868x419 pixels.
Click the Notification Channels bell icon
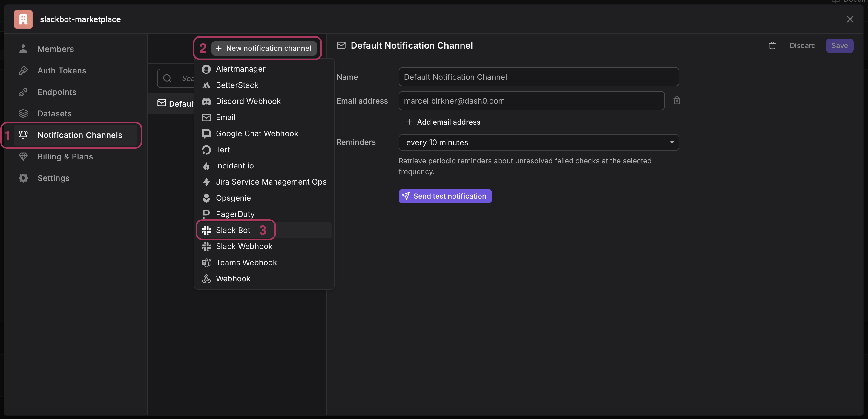23,135
